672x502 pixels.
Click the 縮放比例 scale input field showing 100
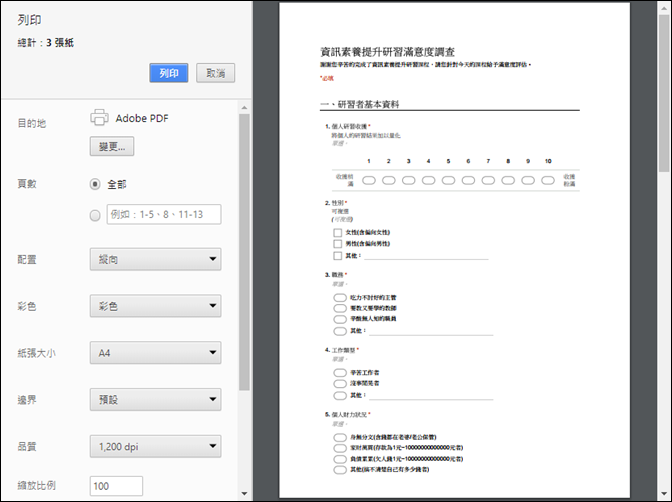click(x=116, y=486)
